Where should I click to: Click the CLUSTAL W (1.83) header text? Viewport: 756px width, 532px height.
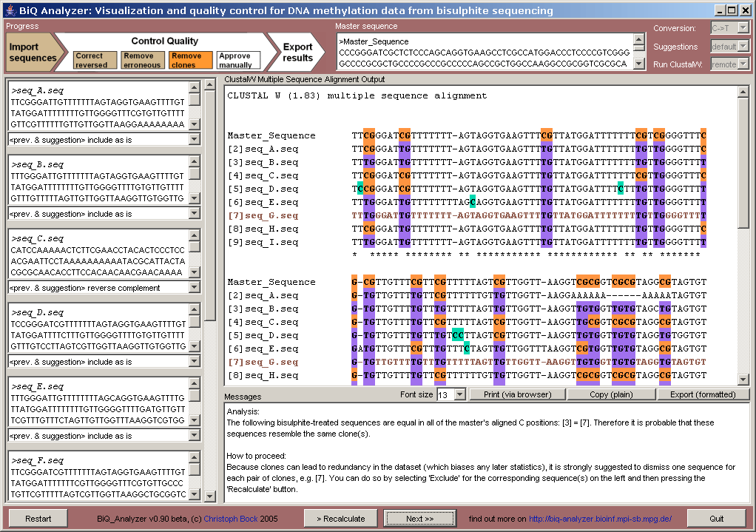point(357,95)
